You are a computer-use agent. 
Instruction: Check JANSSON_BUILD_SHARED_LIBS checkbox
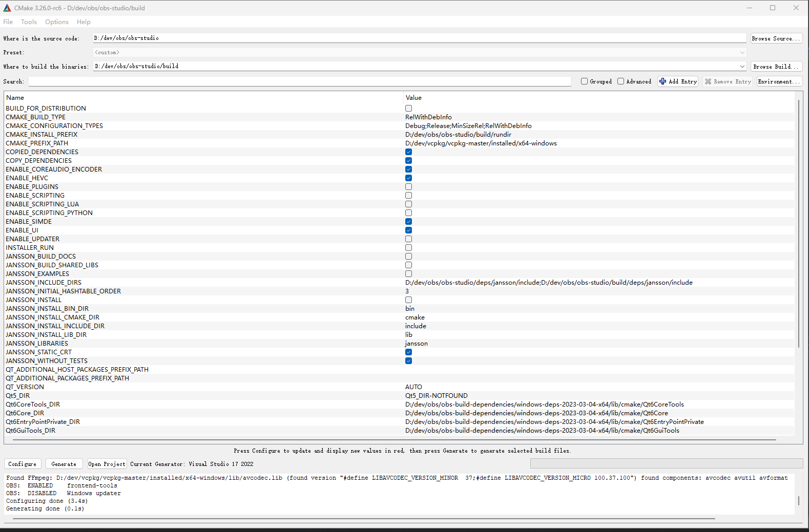(408, 265)
